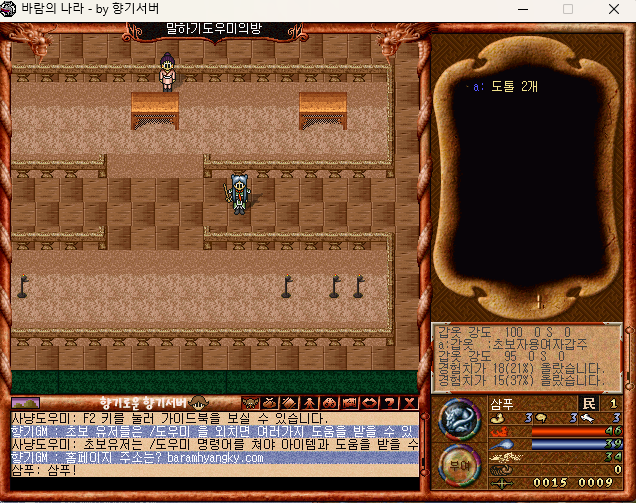636x503 pixels.
Task: Click the left wooden desk
Action: click(155, 111)
